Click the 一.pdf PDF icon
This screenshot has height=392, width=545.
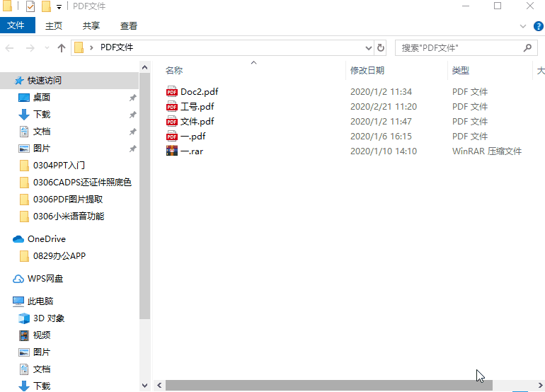tap(172, 137)
